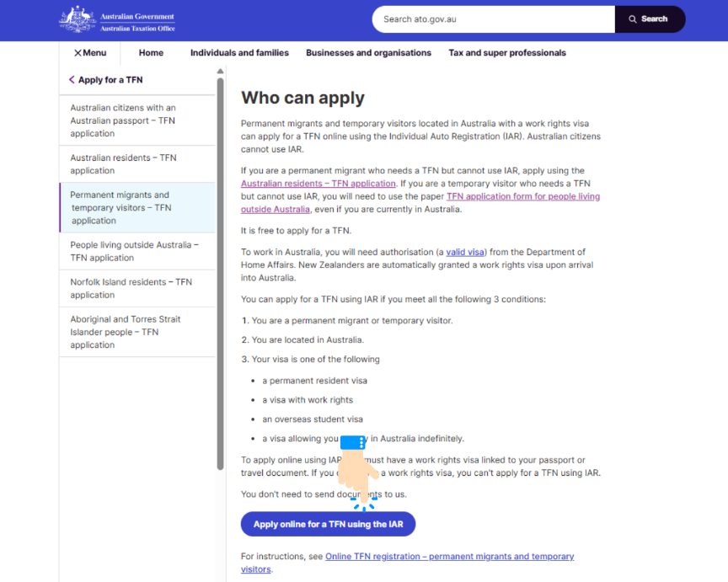The height and width of the screenshot is (582, 728).
Task: Follow the Australian residents – TFN application inline link
Action: 318,184
